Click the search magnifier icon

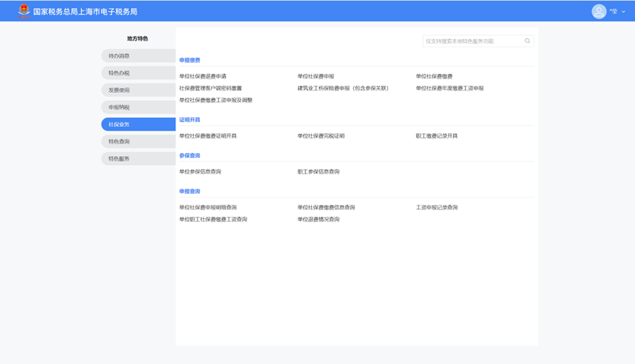tap(527, 41)
